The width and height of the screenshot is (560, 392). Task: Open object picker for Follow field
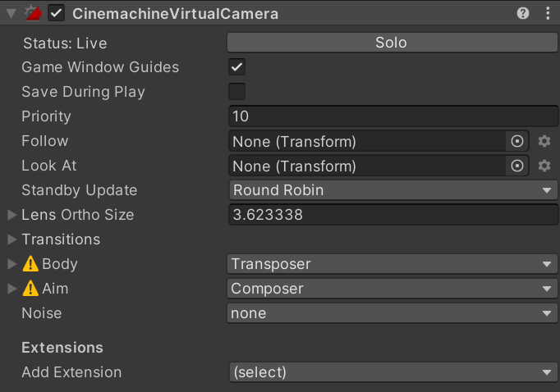(x=517, y=141)
